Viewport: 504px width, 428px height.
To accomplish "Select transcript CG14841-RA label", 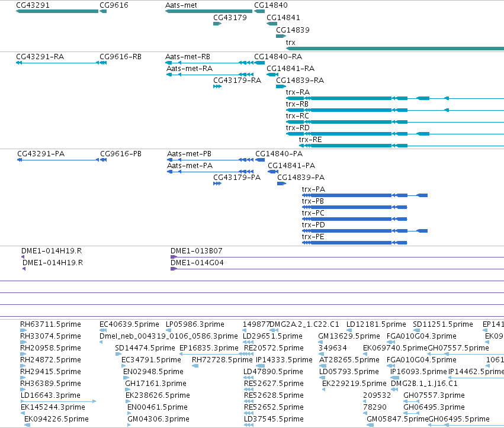I will click(x=290, y=69).
